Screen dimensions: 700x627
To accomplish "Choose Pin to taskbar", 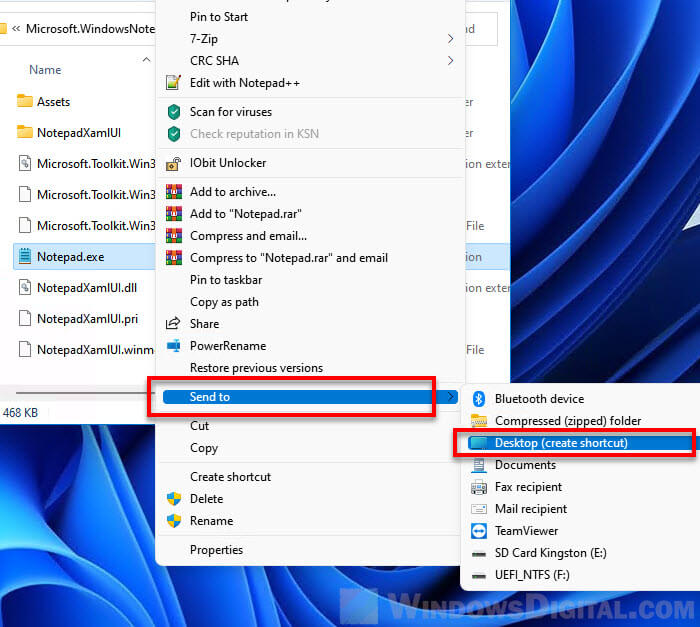I will pos(226,280).
